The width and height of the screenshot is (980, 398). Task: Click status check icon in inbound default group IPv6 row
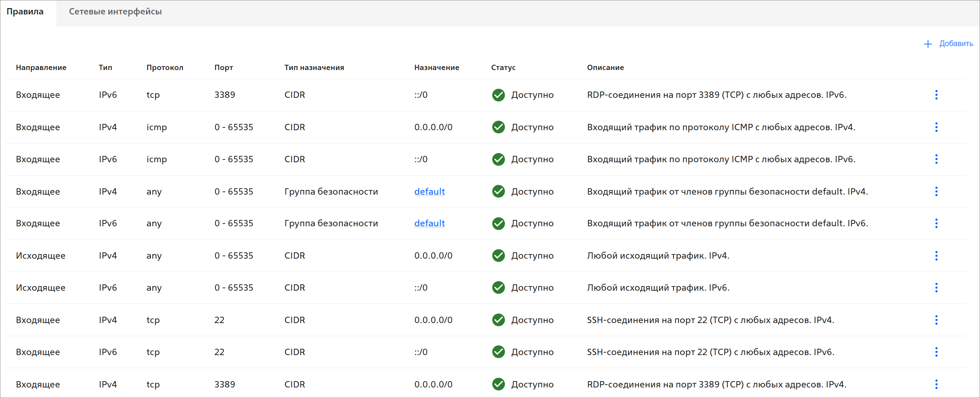pyautogui.click(x=498, y=223)
